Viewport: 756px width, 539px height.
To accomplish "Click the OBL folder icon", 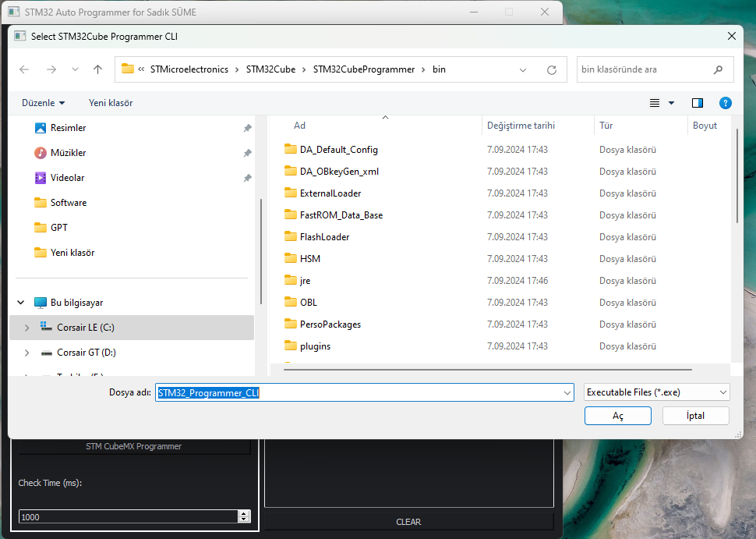I will click(290, 303).
